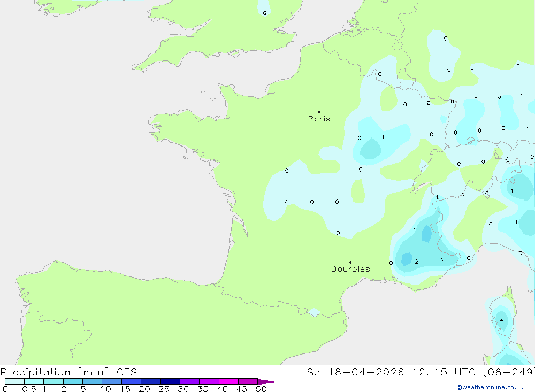Screen dimensions: 535x392
Task: Select the Dourbies location dot marker
Action: coord(350,262)
